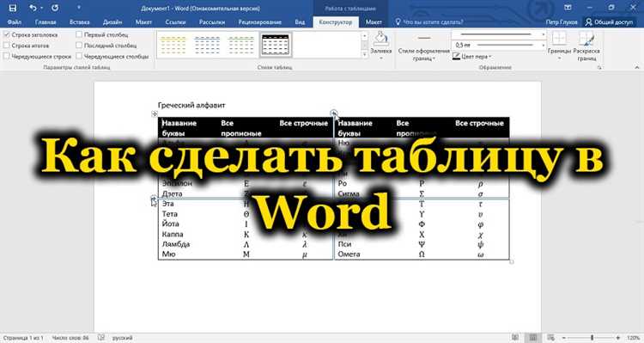Screen dimensions: 644x343
Task: Click the Омега table cell
Action: [349, 254]
